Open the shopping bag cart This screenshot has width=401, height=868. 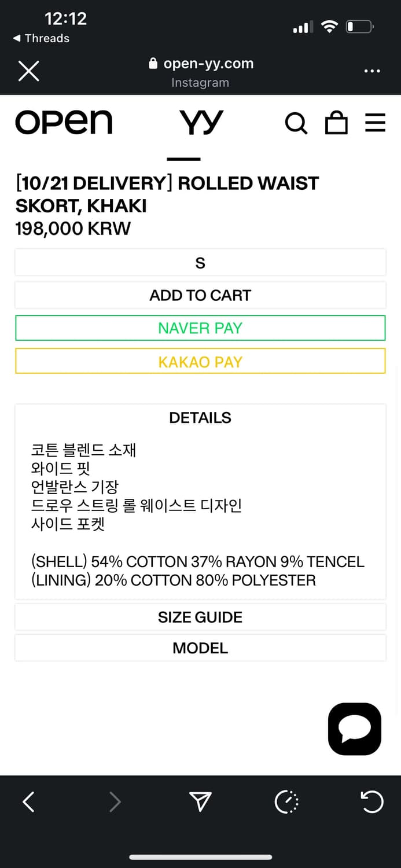point(336,123)
